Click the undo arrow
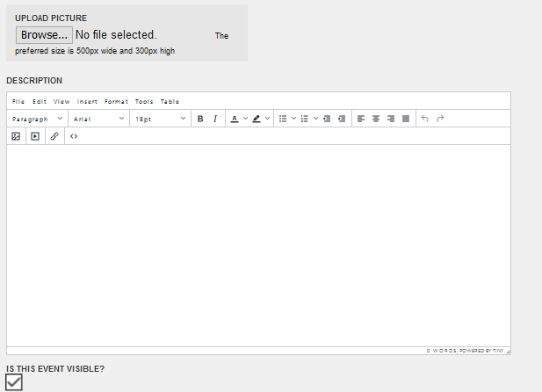Image resolution: width=542 pixels, height=392 pixels. pyautogui.click(x=425, y=119)
